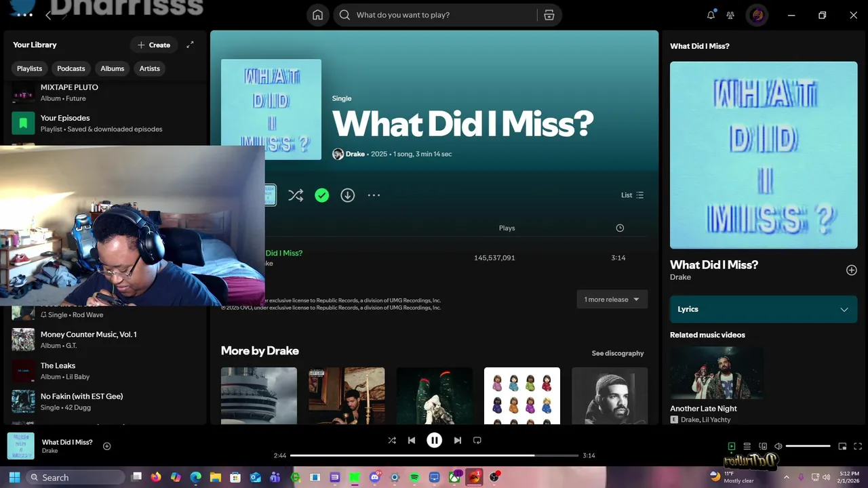Image resolution: width=868 pixels, height=488 pixels.
Task: Open MIXTAPE PLUTO album in library
Action: (x=105, y=92)
